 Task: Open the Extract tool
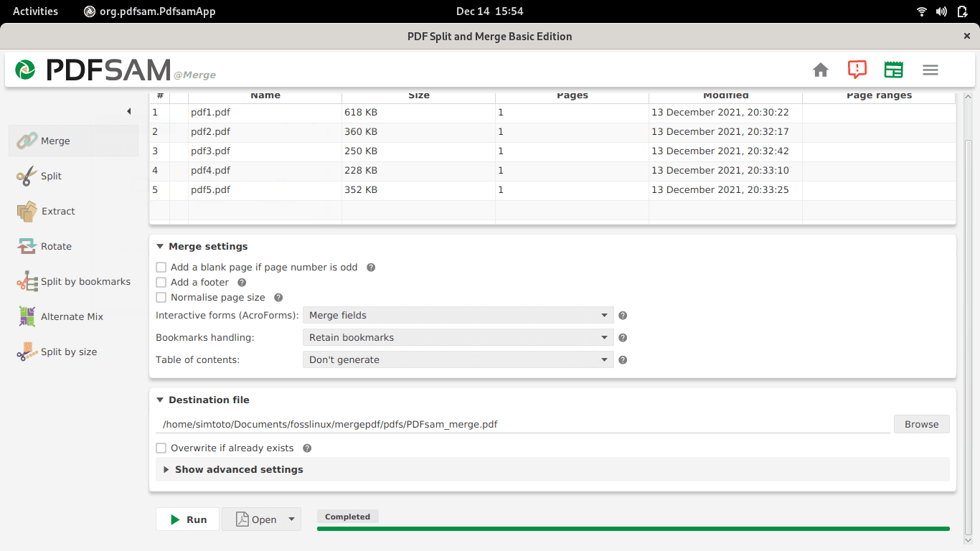[x=57, y=211]
